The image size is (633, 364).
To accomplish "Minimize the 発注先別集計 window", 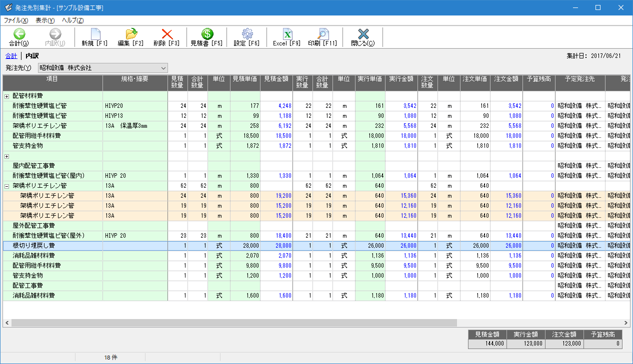I will pyautogui.click(x=575, y=7).
